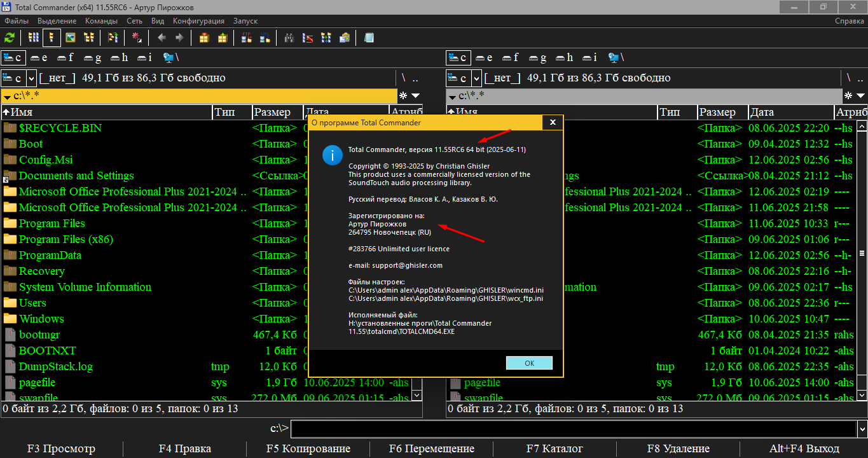Open the URL connection toolbar icon
Viewport: 868px width, 458px height.
265,38
